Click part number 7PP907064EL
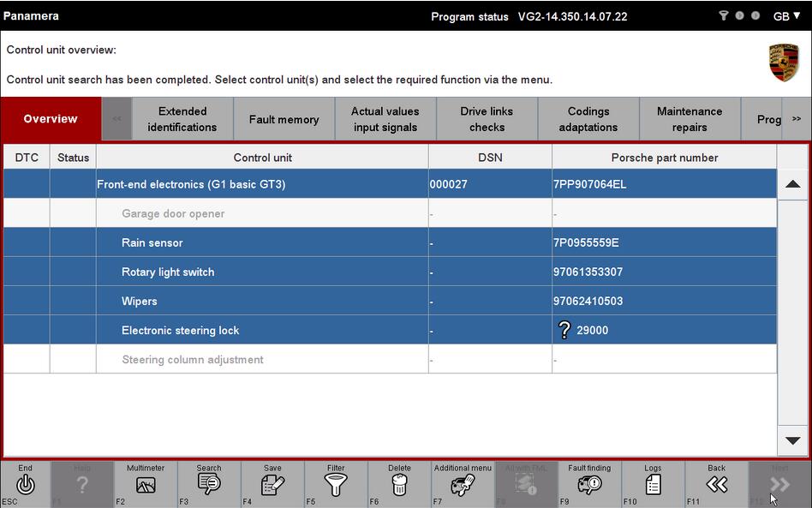 (590, 184)
